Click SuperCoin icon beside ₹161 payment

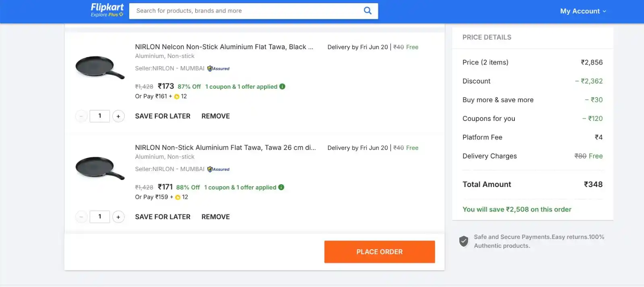177,97
